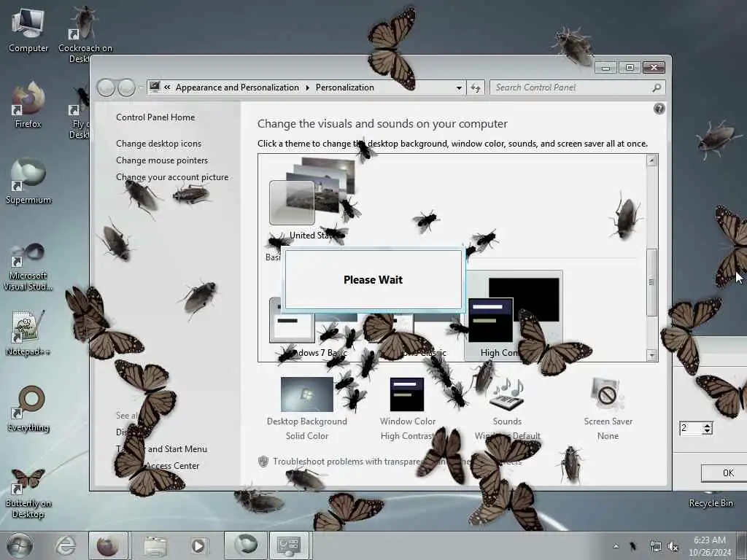Click the theme list scroll-up arrow

[651, 160]
